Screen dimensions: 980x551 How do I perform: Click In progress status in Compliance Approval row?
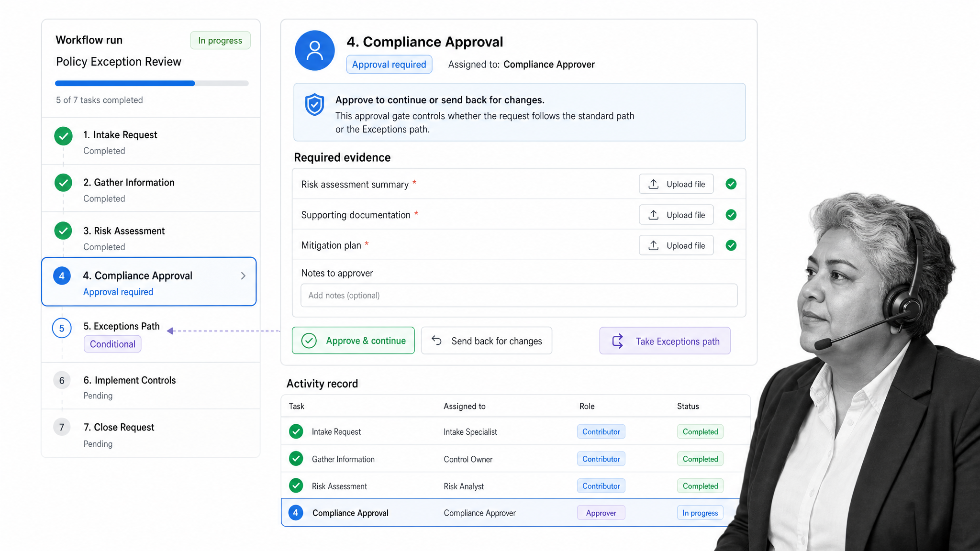700,513
